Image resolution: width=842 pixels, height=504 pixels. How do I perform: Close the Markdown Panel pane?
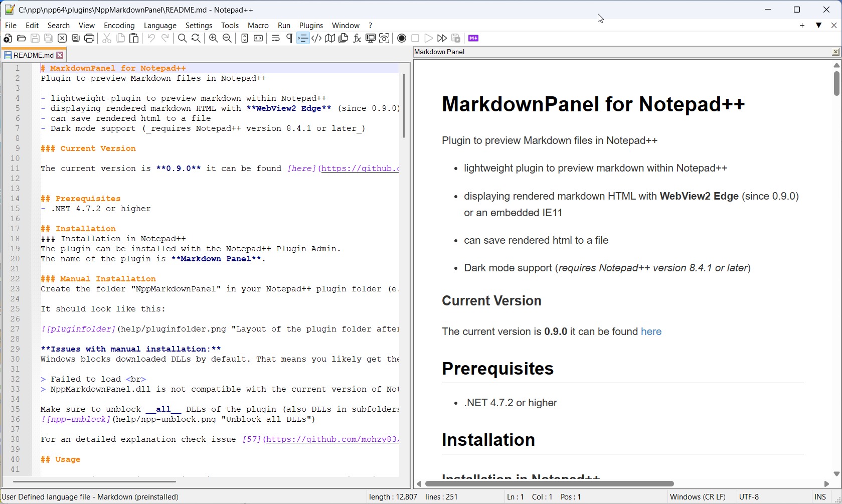tap(835, 52)
